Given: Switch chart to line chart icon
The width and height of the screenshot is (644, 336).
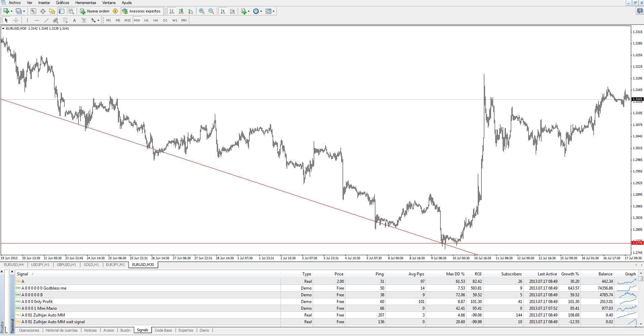Looking at the screenshot, I should tap(191, 11).
